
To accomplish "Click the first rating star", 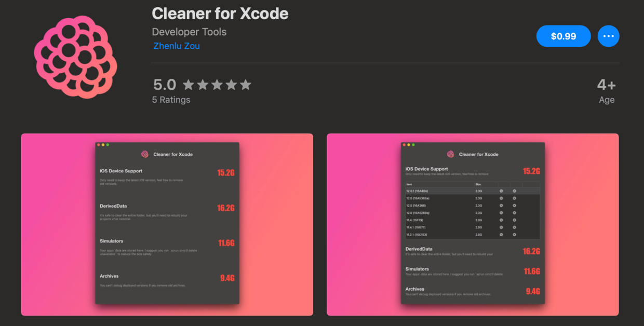I will [x=188, y=85].
